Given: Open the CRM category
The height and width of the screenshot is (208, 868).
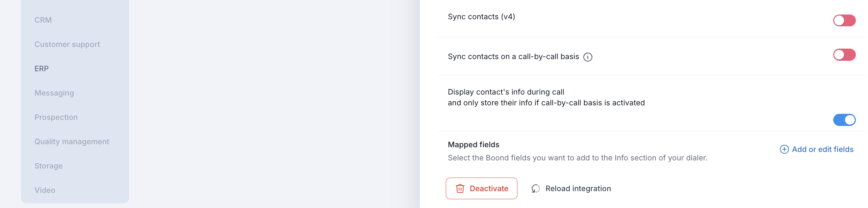Looking at the screenshot, I should [x=43, y=20].
